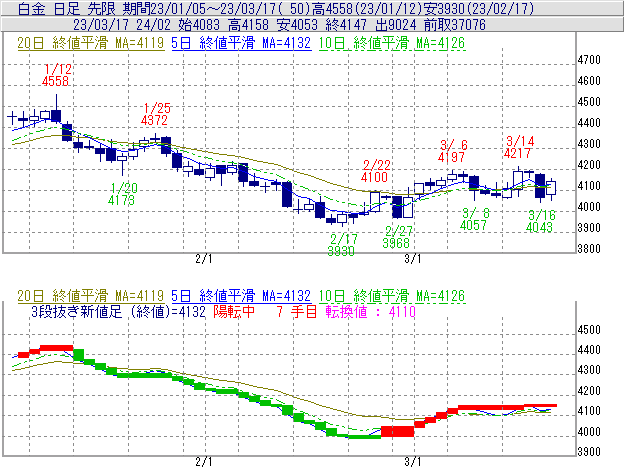The width and height of the screenshot is (624, 475).
Task: Click the 始4083 open price value
Action: (x=199, y=25)
